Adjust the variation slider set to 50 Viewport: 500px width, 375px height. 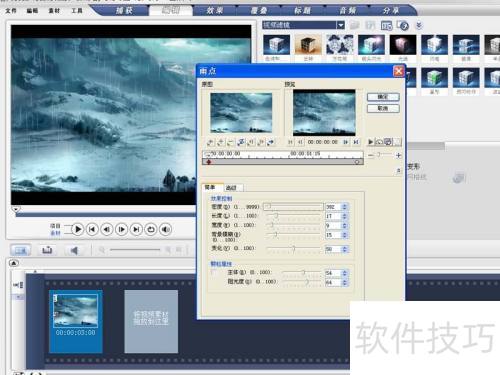click(x=293, y=249)
